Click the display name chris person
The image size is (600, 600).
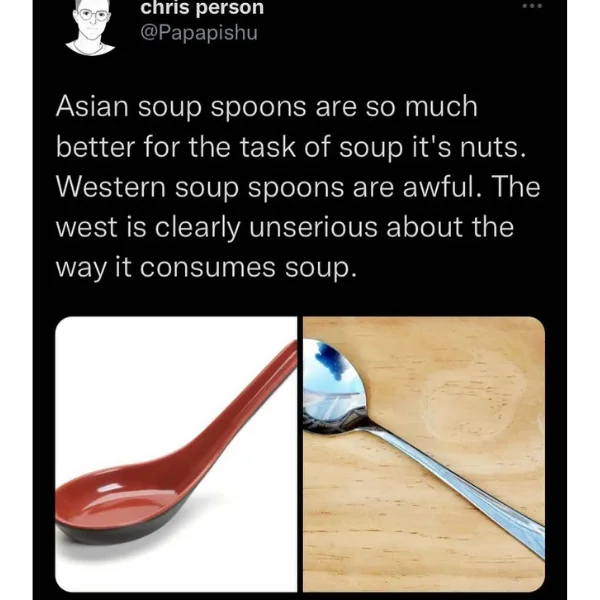pos(202,8)
